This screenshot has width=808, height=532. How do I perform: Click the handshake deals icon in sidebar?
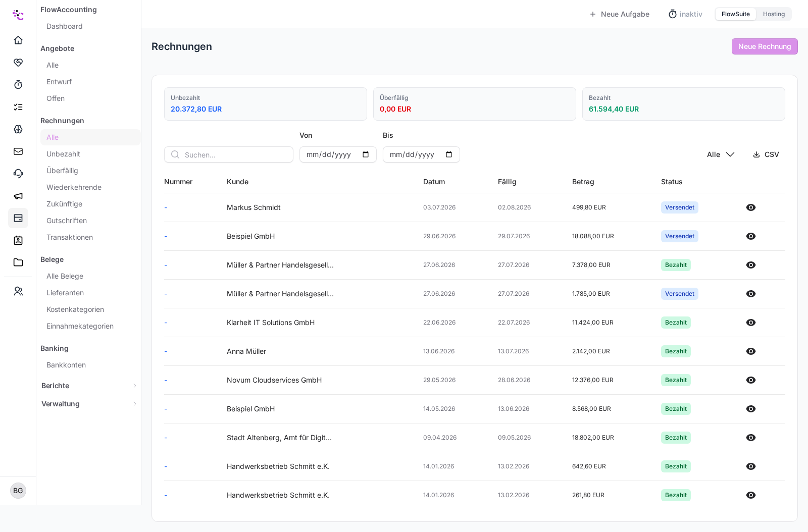(18, 63)
